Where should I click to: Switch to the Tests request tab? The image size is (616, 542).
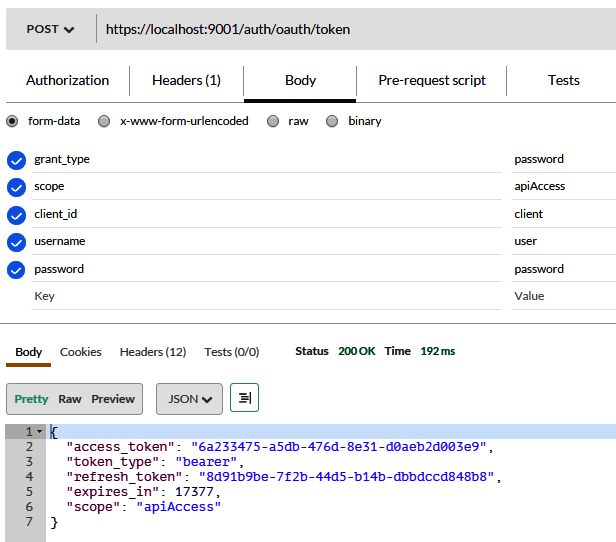coord(563,81)
